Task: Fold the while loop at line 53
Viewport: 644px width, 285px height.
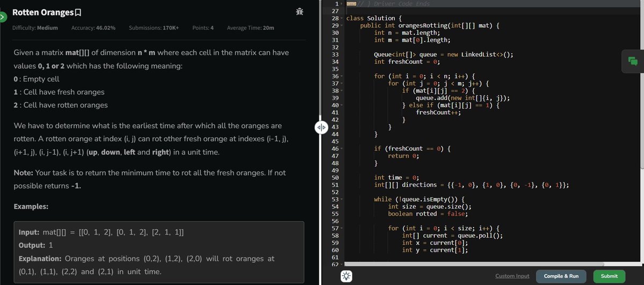Action: 342,199
